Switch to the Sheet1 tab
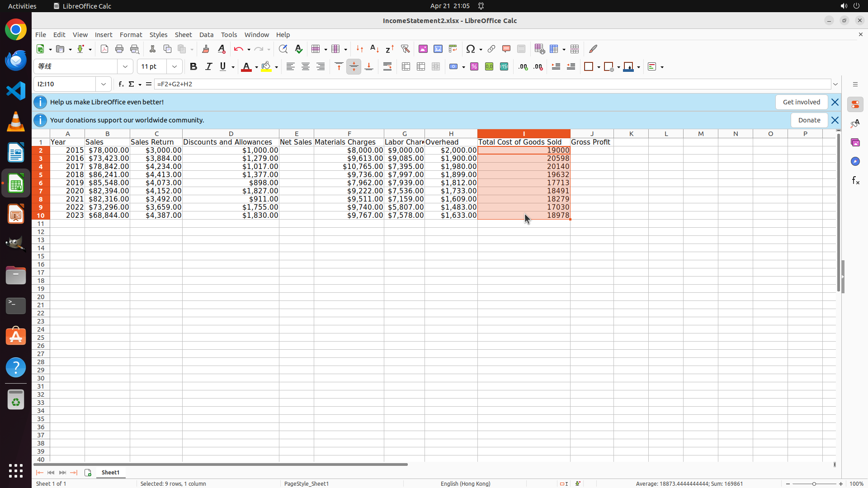Viewport: 868px width, 488px height. point(110,472)
